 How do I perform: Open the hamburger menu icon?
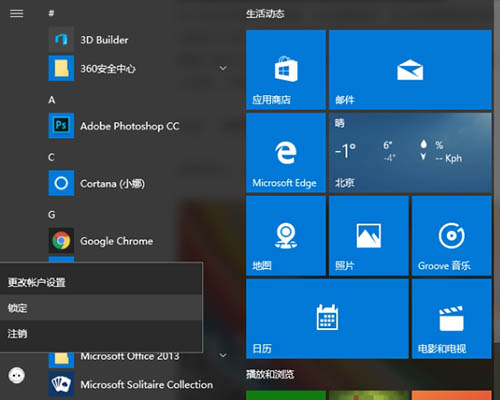(x=16, y=14)
